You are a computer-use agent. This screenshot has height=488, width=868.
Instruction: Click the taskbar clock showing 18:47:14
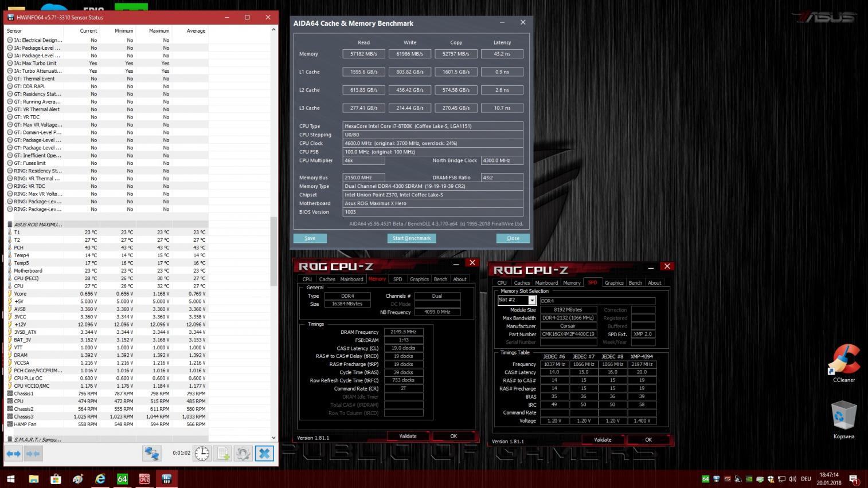pos(829,478)
